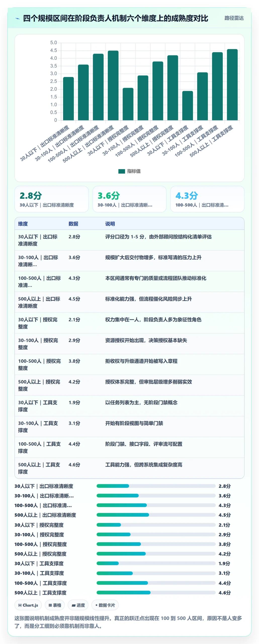Click the 4.3分 data card
This screenshot has width=259, height=644.
click(x=207, y=199)
